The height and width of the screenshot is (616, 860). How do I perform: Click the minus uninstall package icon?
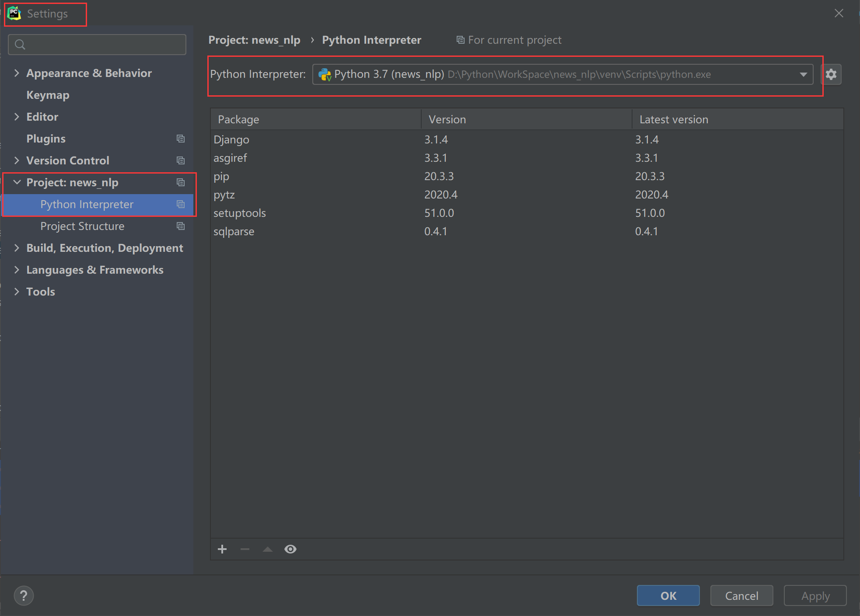[x=245, y=549]
